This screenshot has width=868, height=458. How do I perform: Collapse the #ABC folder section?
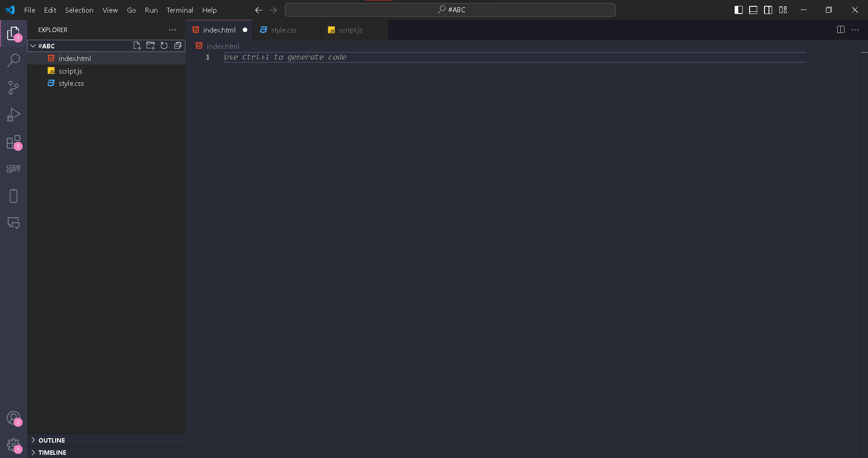[x=106, y=46]
